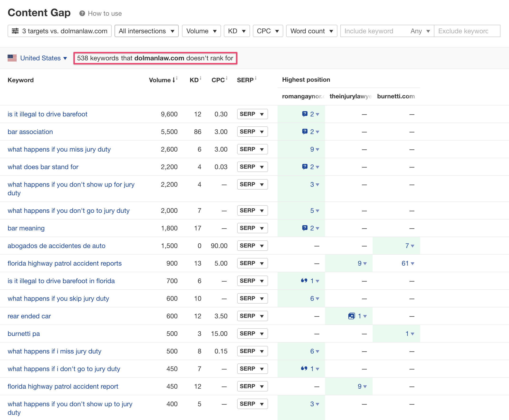The width and height of the screenshot is (509, 420).
Task: Open keyword 'florida highway patrol accident reports'
Action: tap(65, 263)
